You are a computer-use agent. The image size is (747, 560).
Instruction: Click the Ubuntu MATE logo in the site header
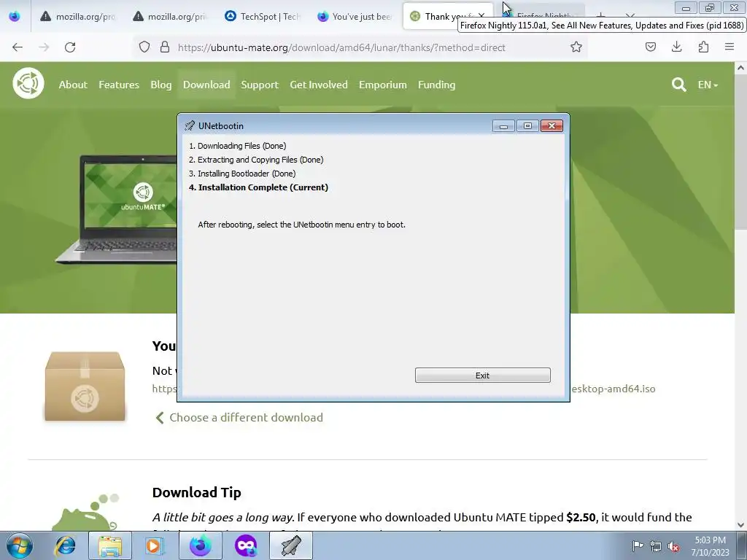[28, 83]
